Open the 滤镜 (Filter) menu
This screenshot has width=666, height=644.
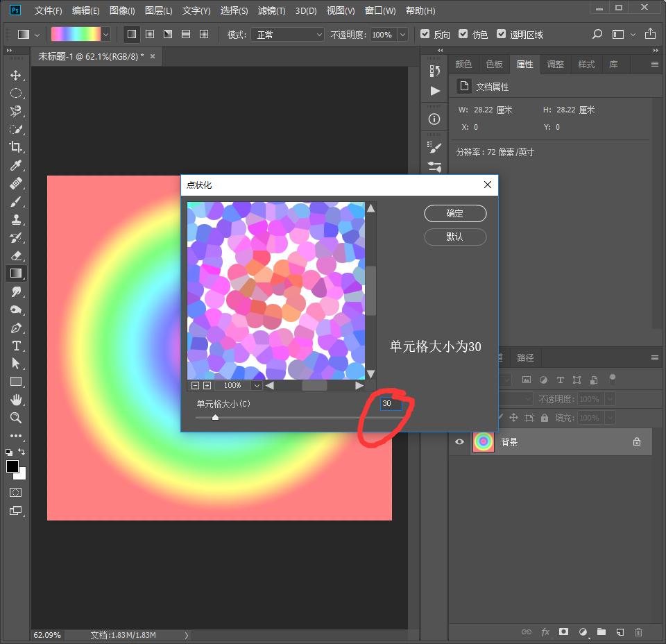[271, 10]
